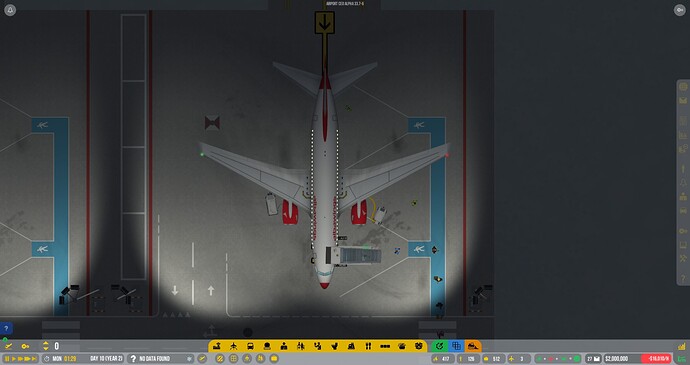
Task: Click the airplane icon on grey bar
Action: pos(8,347)
